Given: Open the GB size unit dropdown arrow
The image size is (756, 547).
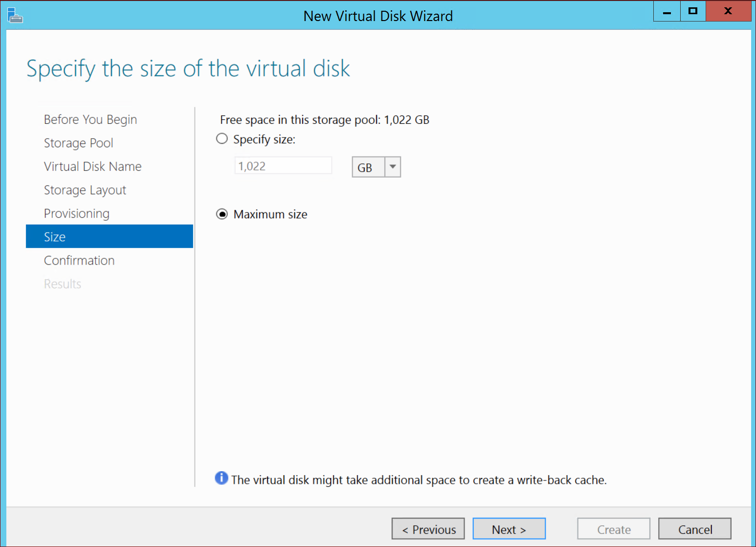Looking at the screenshot, I should [393, 167].
